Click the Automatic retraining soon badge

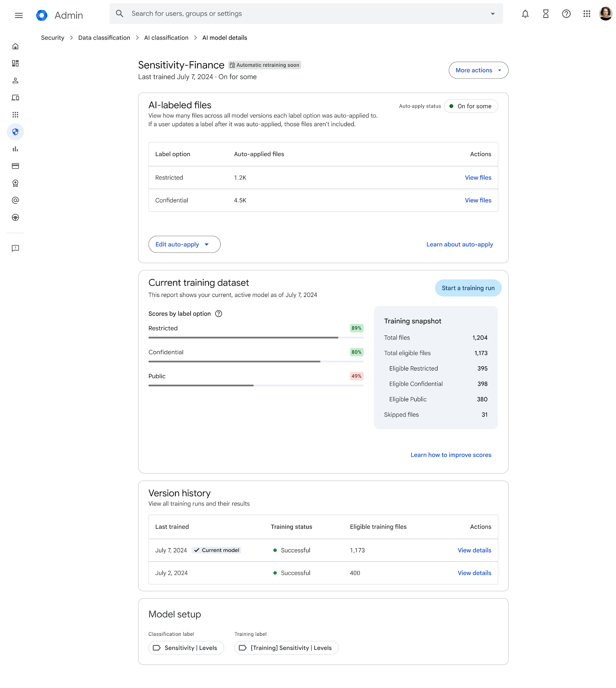(x=265, y=65)
